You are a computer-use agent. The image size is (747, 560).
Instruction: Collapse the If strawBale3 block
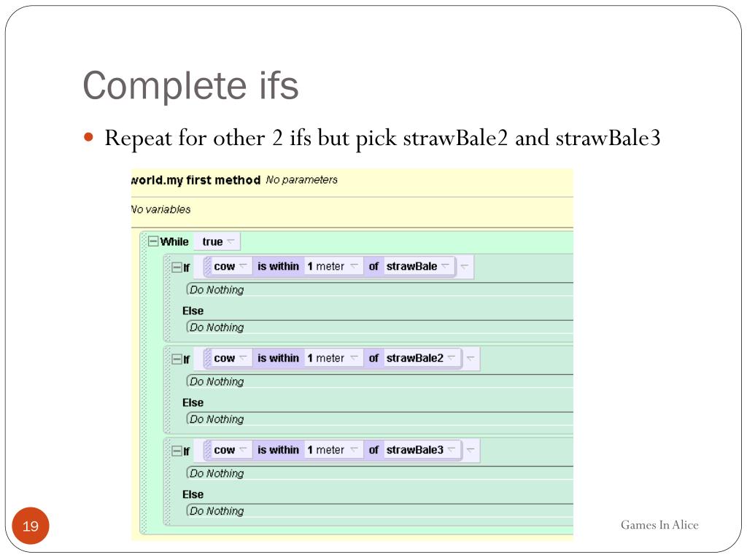(177, 451)
